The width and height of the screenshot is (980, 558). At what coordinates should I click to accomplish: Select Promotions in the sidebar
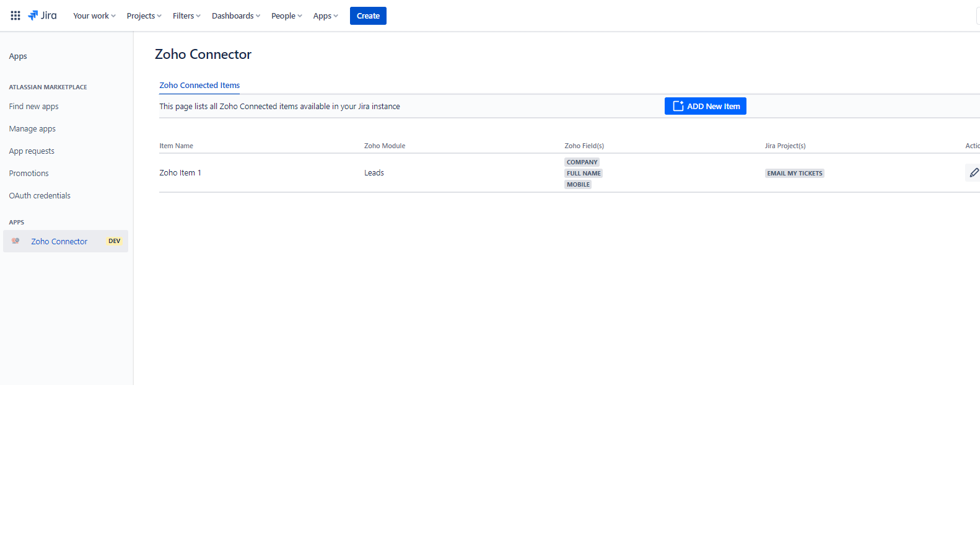[29, 174]
